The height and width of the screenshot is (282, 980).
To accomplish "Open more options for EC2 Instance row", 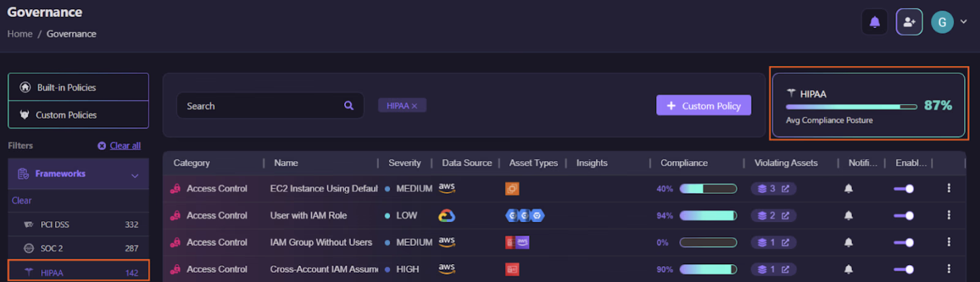I will coord(949,188).
